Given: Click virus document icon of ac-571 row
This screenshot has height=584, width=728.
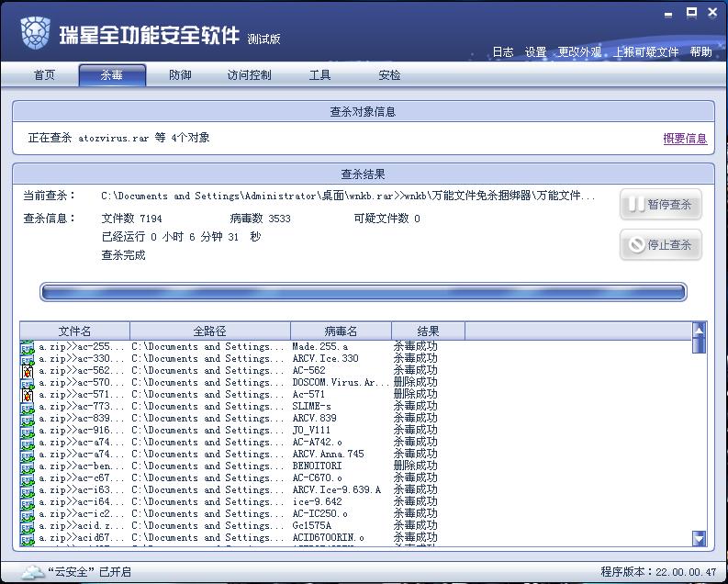Looking at the screenshot, I should coord(28,395).
